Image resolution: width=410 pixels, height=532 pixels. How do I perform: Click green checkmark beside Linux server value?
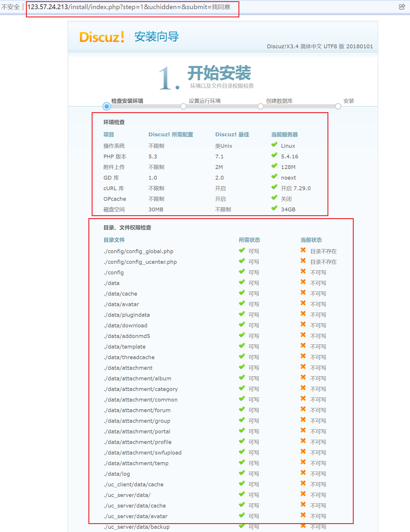pos(274,145)
